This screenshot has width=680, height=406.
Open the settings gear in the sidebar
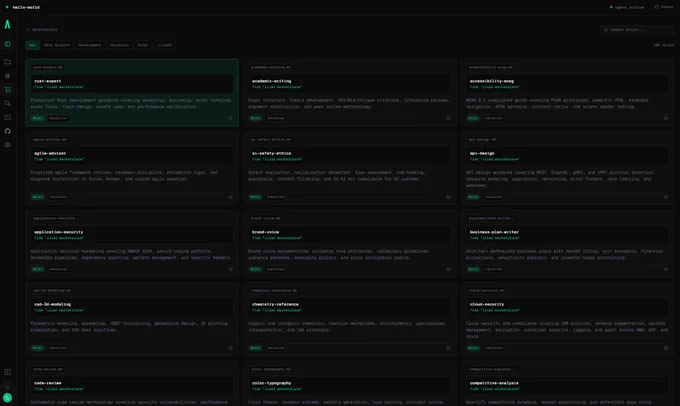[x=7, y=145]
